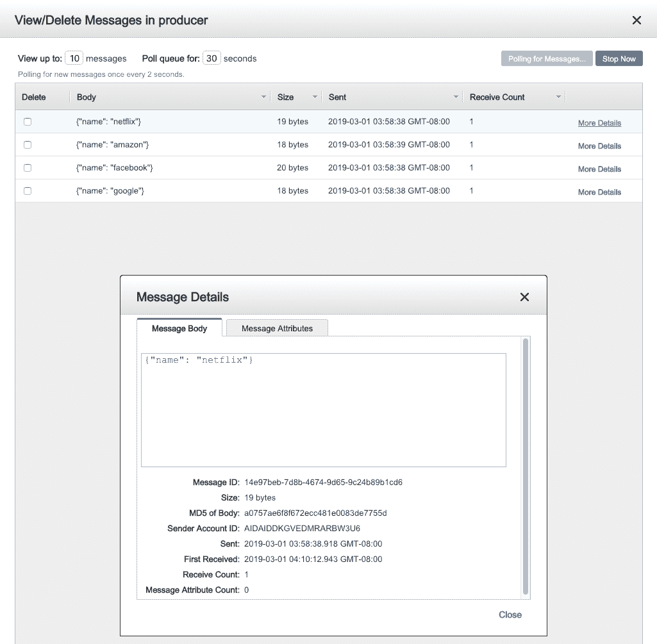The image size is (657, 644).
Task: Click the 20 bytes size cell
Action: click(x=292, y=168)
